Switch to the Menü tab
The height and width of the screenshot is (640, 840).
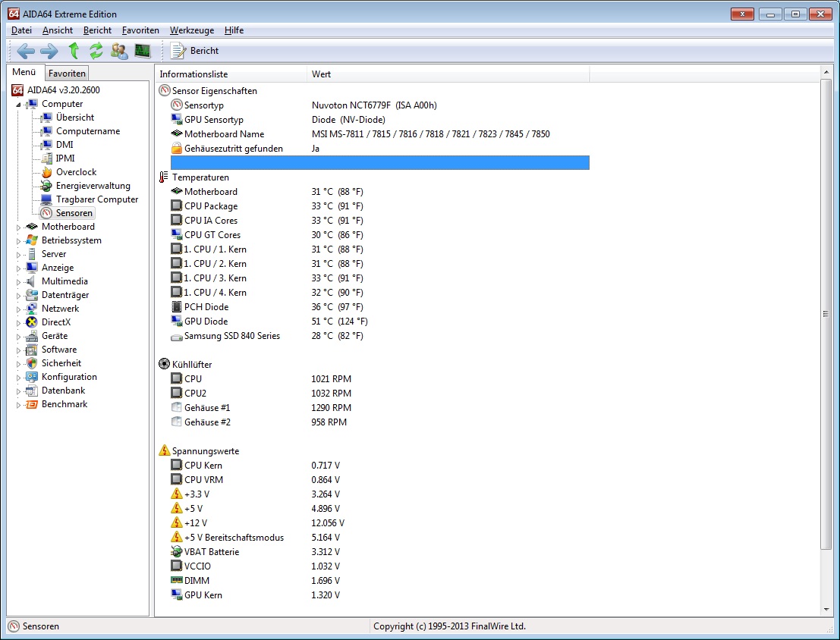(24, 72)
